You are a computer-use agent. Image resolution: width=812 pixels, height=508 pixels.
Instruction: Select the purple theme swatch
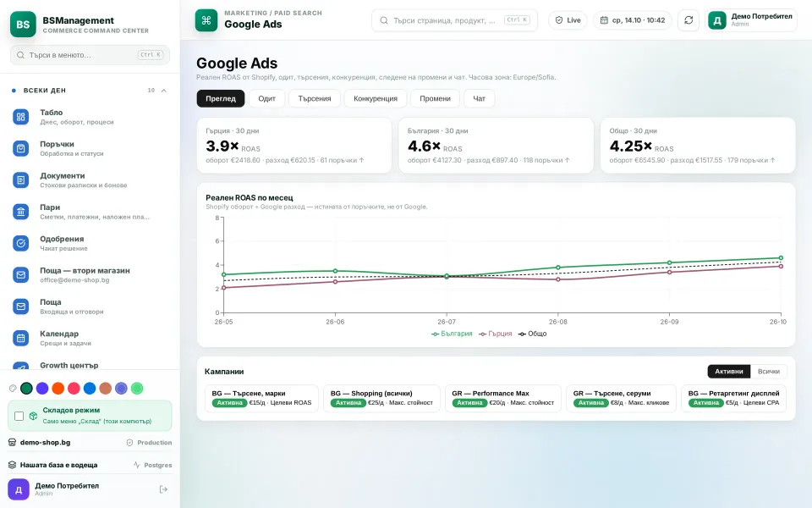42,389
